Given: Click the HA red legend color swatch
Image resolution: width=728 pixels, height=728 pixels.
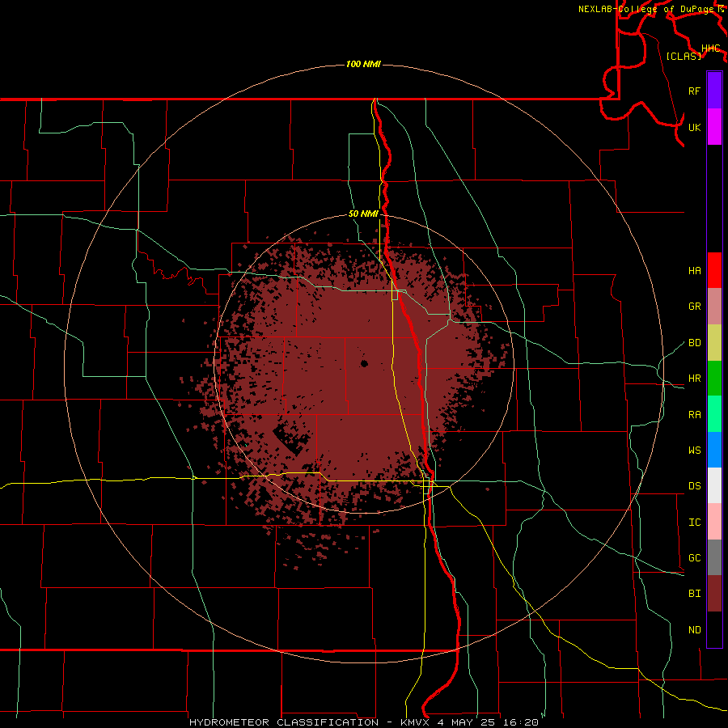Looking at the screenshot, I should (714, 270).
